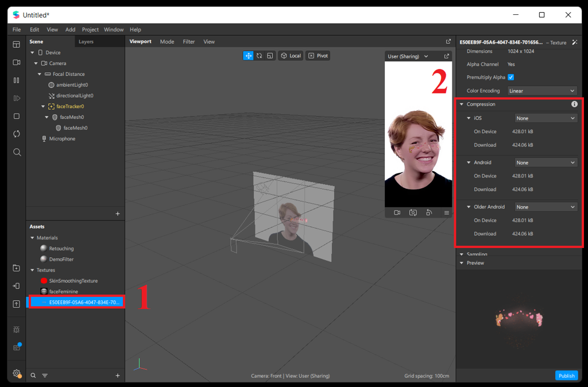Add asset with plus in Assets panel
This screenshot has height=387, width=588.
(x=118, y=376)
